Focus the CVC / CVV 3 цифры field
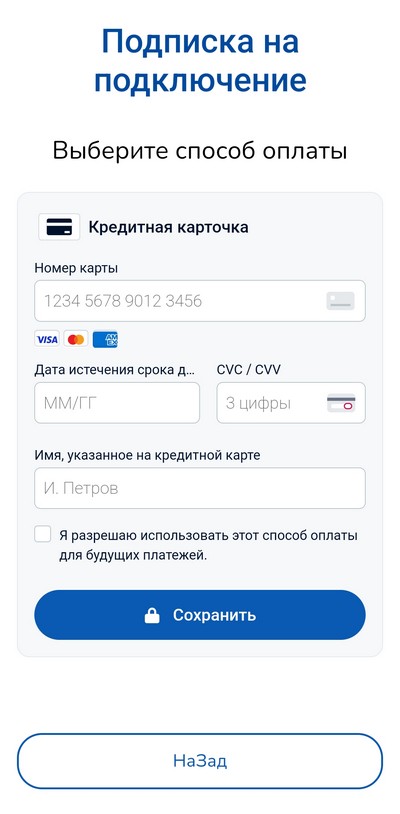The width and height of the screenshot is (400, 814). tap(291, 403)
